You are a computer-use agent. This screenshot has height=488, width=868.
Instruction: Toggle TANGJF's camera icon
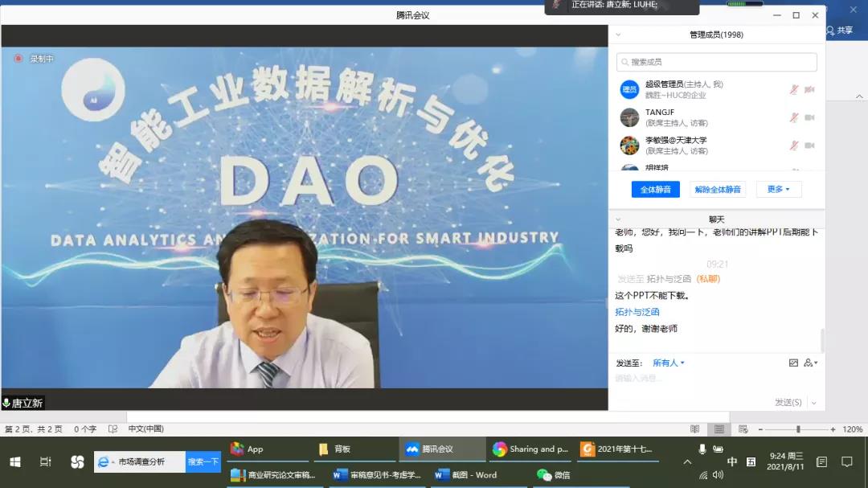click(x=809, y=117)
